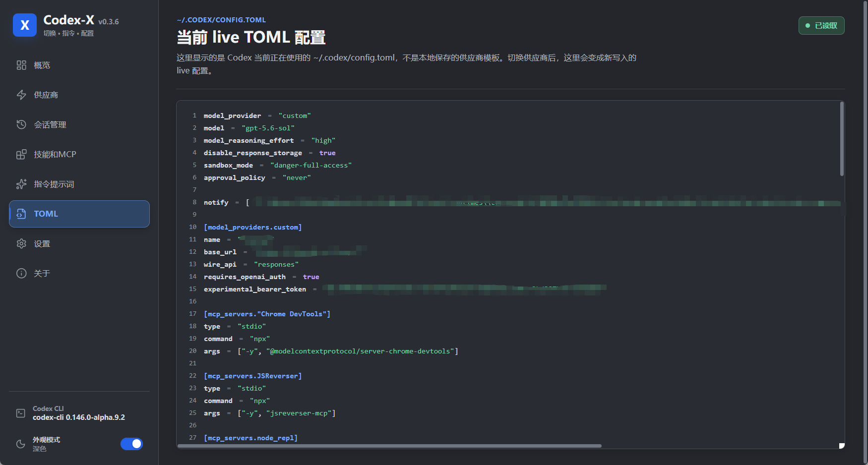Click the moon appearance icon
868x465 pixels.
pos(21,444)
